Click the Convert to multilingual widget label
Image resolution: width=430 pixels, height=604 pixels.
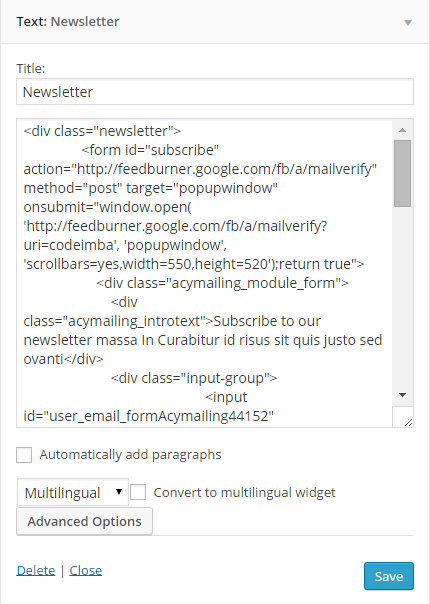pyautogui.click(x=244, y=492)
